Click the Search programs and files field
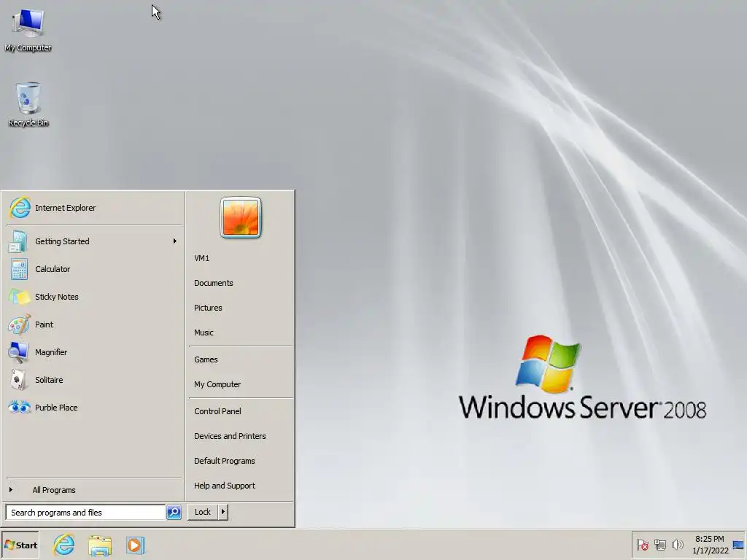 click(85, 513)
